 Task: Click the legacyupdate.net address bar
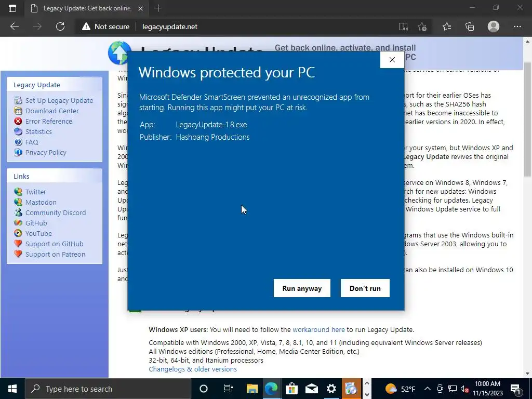(170, 26)
